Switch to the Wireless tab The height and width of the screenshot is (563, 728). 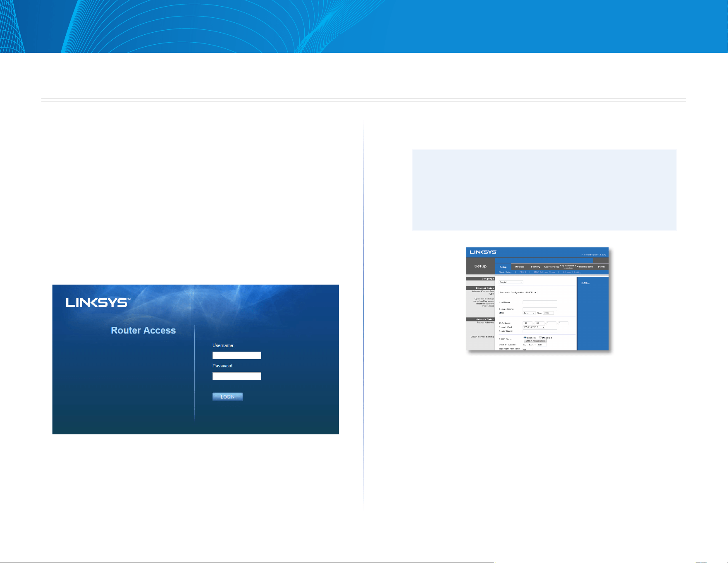pyautogui.click(x=519, y=267)
